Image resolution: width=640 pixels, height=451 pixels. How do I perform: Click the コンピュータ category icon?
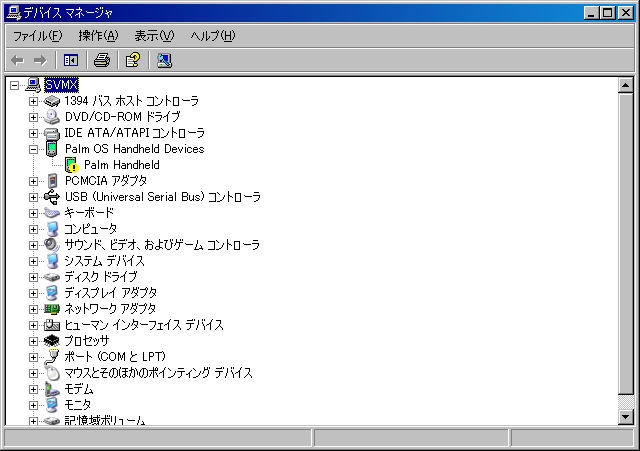(52, 229)
